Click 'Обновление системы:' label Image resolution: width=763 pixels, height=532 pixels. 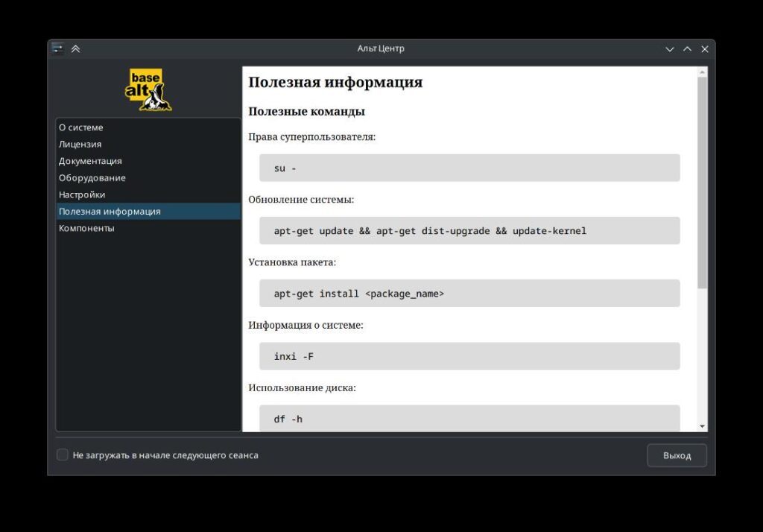click(301, 200)
